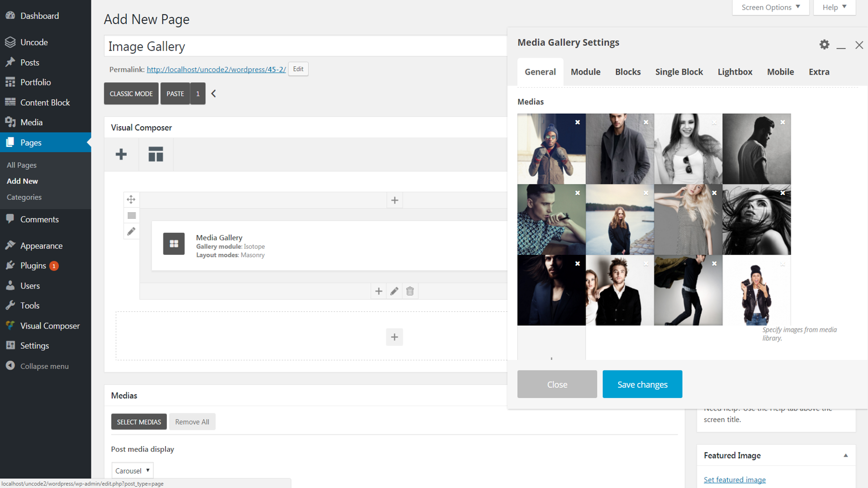Viewport: 868px width, 488px height.
Task: Click the Posts pin icon
Action: tap(10, 62)
